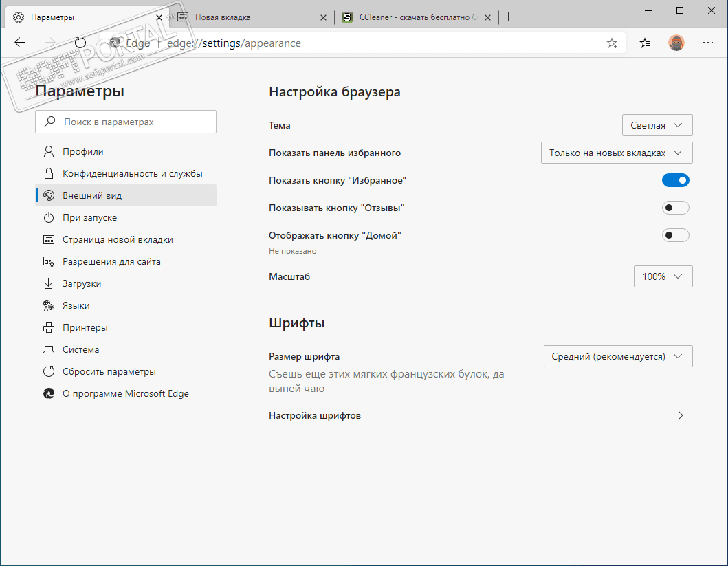This screenshot has width=728, height=566.
Task: Open Конфиденциальность и службы section
Action: click(x=126, y=173)
